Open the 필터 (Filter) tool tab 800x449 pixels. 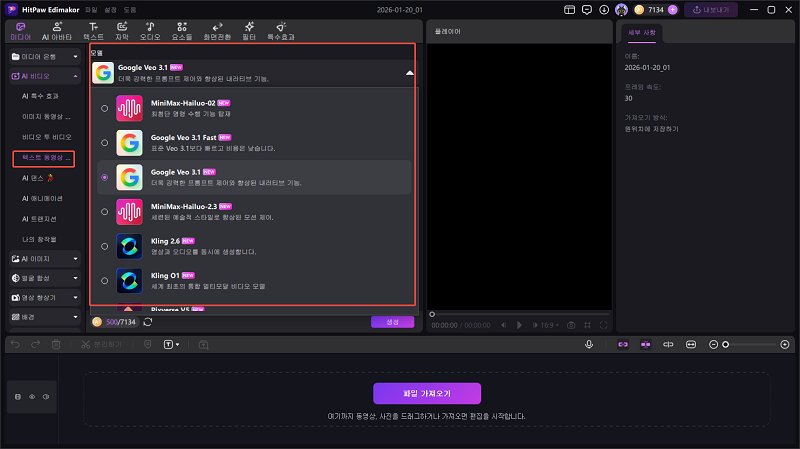tap(249, 31)
